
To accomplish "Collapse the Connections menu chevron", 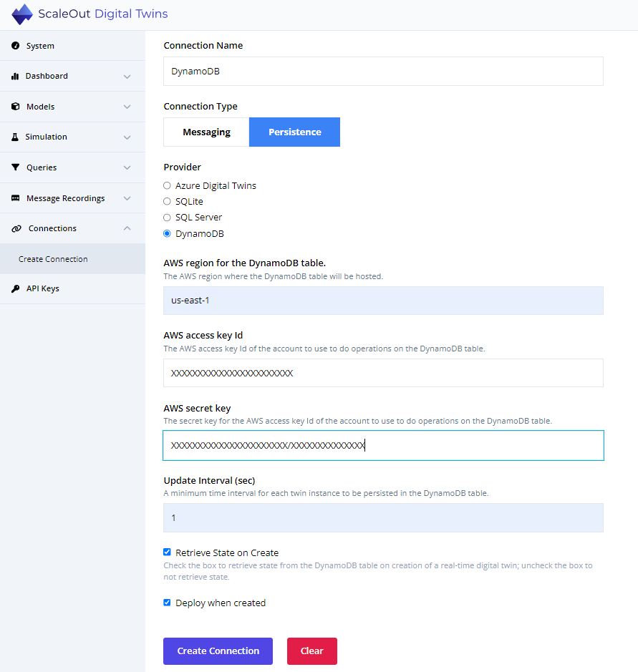I will 127,228.
